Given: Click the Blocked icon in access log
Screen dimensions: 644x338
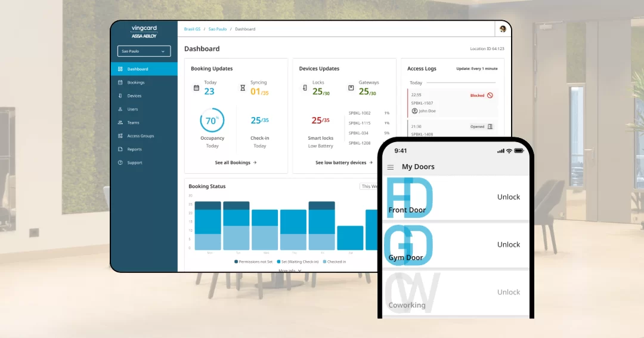Looking at the screenshot, I should pyautogui.click(x=490, y=96).
